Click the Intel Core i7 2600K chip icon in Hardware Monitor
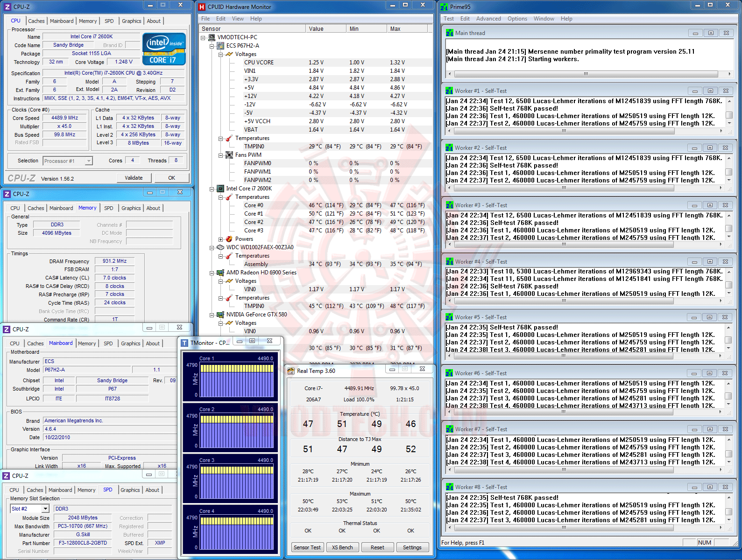Viewport: 742px width, 560px height. click(x=220, y=189)
